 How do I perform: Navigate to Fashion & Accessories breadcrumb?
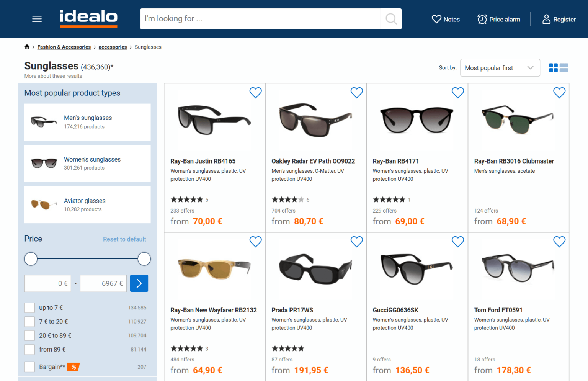tap(64, 47)
